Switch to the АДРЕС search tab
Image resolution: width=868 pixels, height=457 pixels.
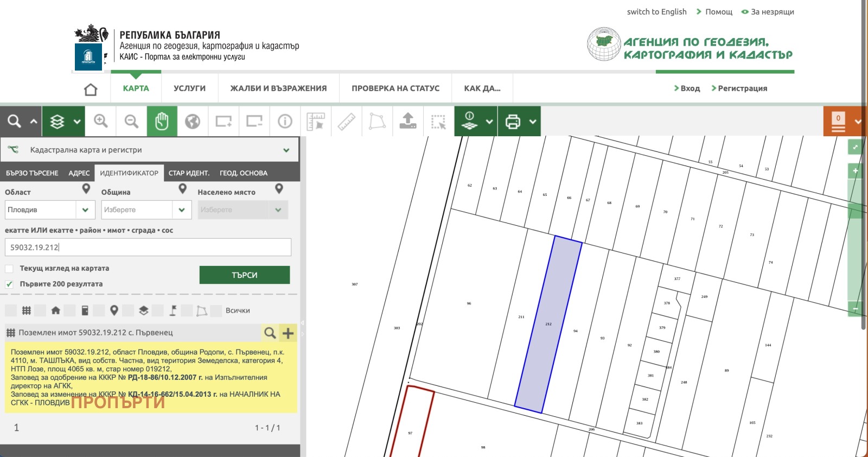(79, 173)
